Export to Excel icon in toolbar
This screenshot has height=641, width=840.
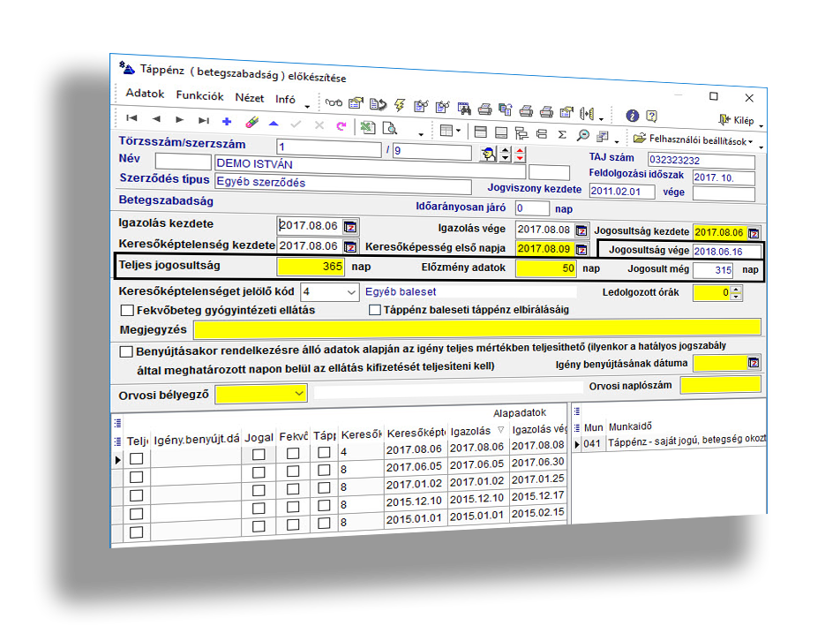(367, 127)
